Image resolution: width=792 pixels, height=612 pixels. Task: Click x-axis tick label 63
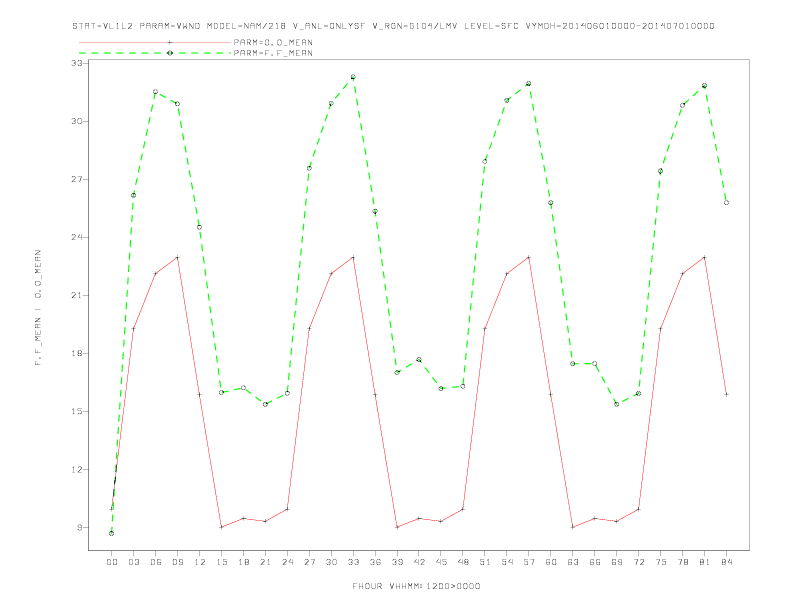(573, 562)
